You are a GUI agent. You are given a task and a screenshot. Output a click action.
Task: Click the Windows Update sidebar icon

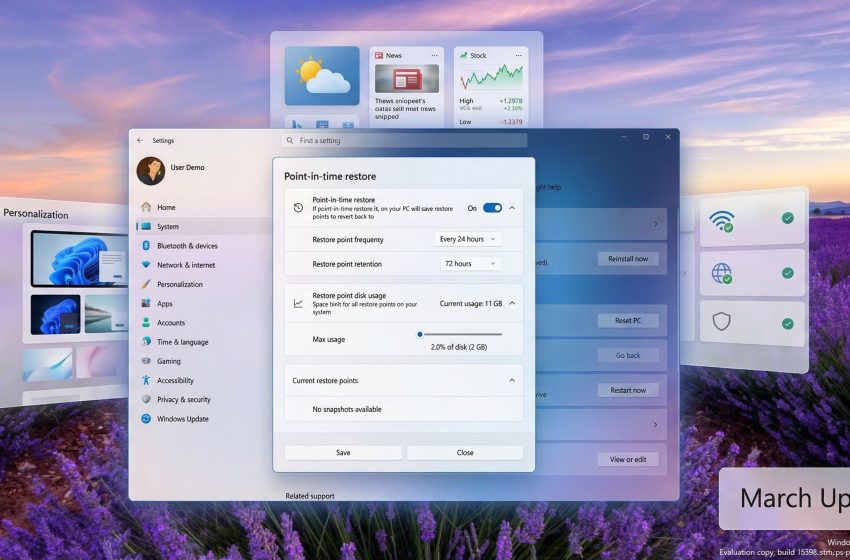[x=146, y=419]
